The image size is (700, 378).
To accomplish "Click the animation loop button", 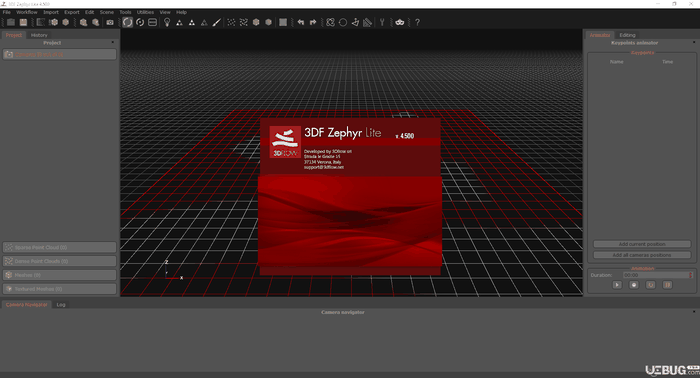I will [x=650, y=285].
